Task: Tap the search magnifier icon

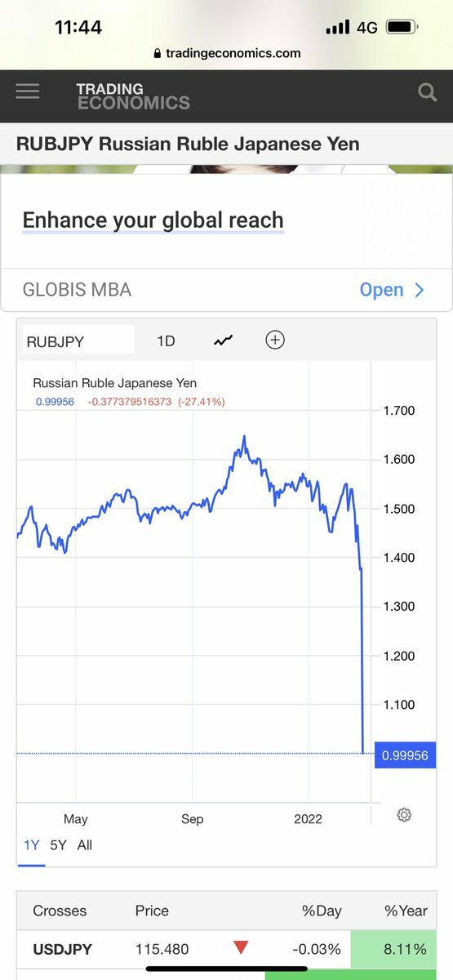Action: (x=427, y=92)
